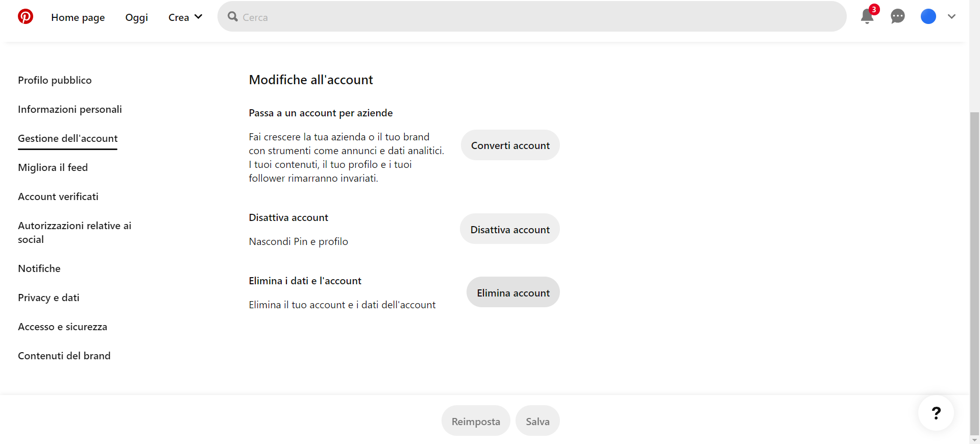The height and width of the screenshot is (444, 980).
Task: Click the Pinterest logo icon
Action: [26, 17]
